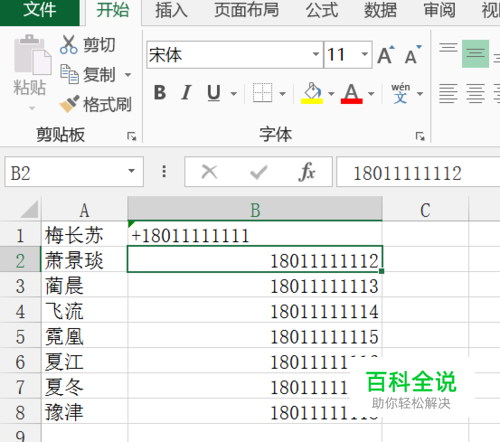
Task: Expand border style dropdown arrow
Action: [x=282, y=94]
